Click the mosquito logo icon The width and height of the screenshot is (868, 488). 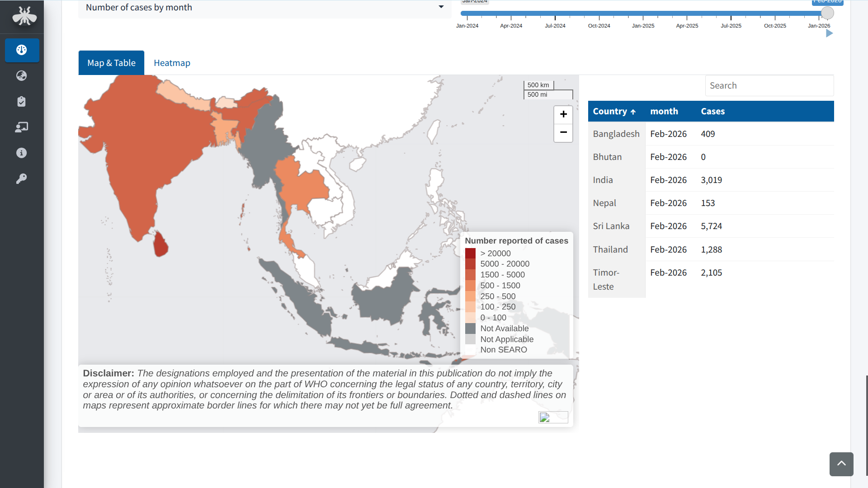click(x=24, y=16)
